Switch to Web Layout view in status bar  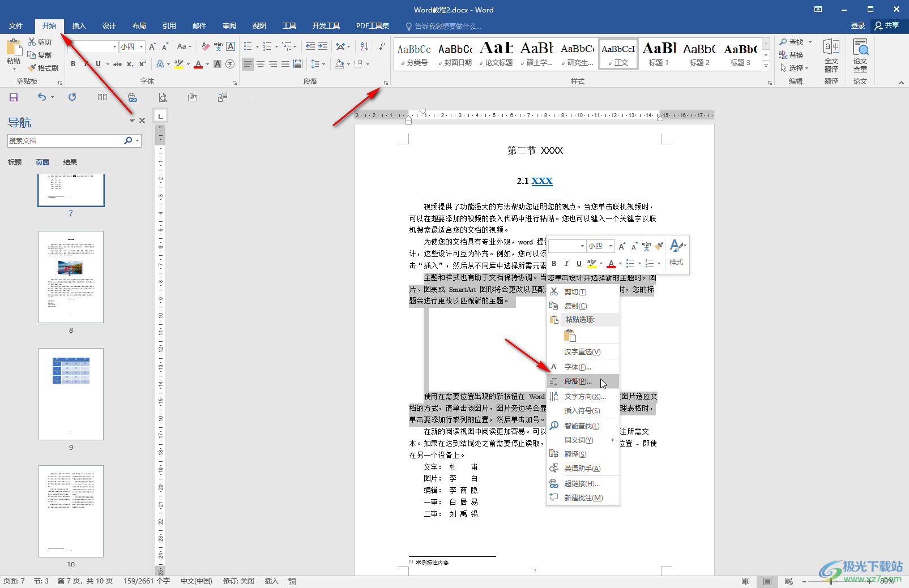pos(788,581)
